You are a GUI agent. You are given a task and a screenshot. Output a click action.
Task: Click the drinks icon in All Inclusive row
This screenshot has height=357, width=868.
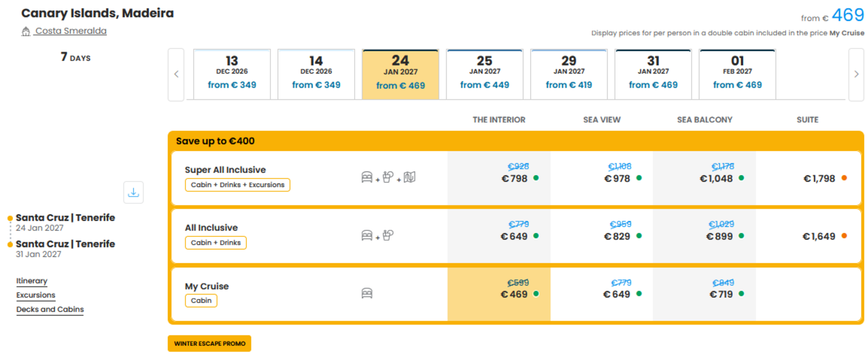point(388,235)
